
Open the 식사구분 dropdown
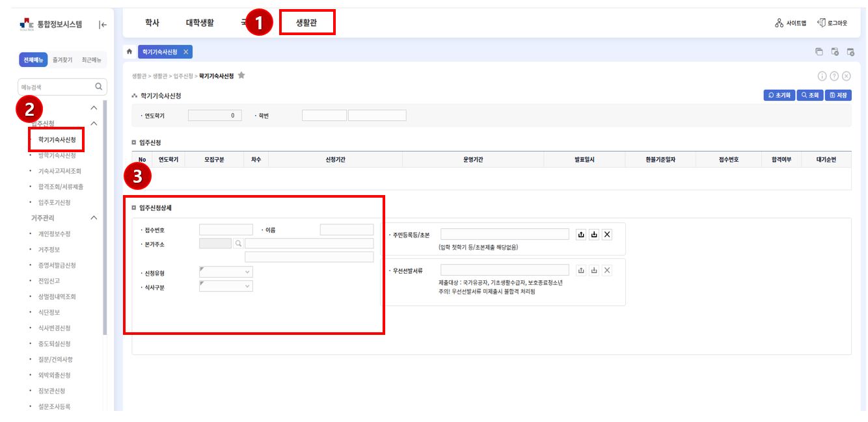(226, 287)
